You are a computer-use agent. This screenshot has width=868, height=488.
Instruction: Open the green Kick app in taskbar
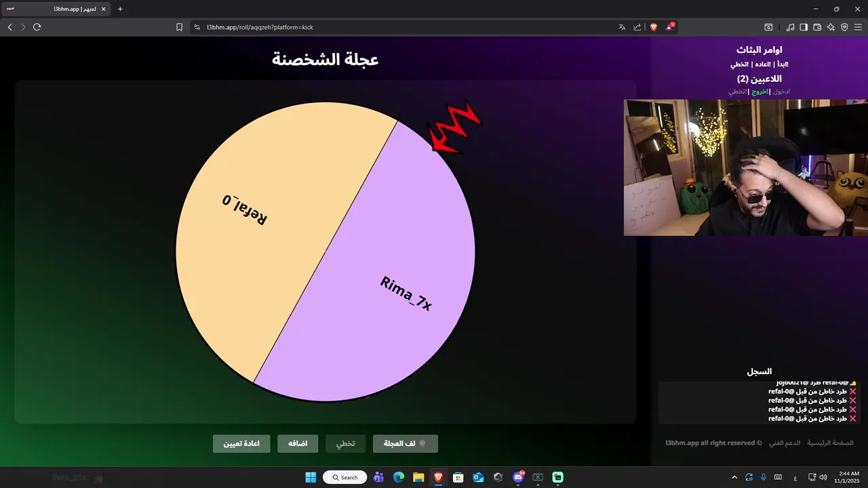click(x=558, y=477)
